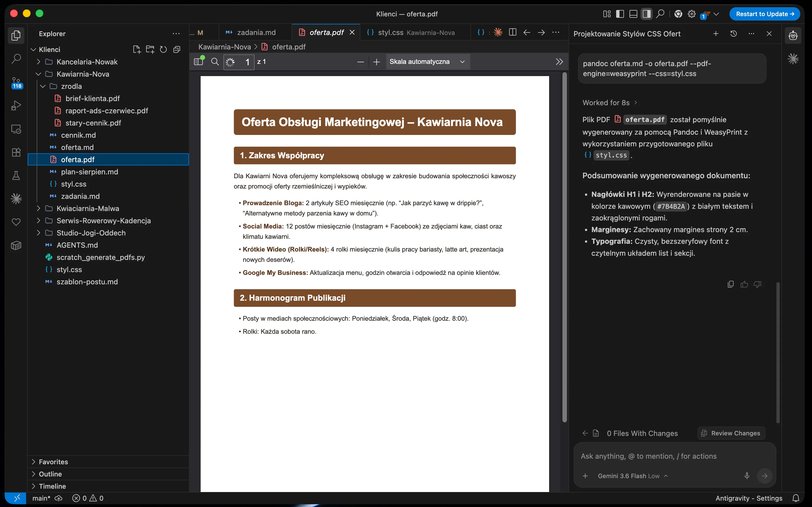The width and height of the screenshot is (812, 507).
Task: Open chat history
Action: click(x=733, y=34)
